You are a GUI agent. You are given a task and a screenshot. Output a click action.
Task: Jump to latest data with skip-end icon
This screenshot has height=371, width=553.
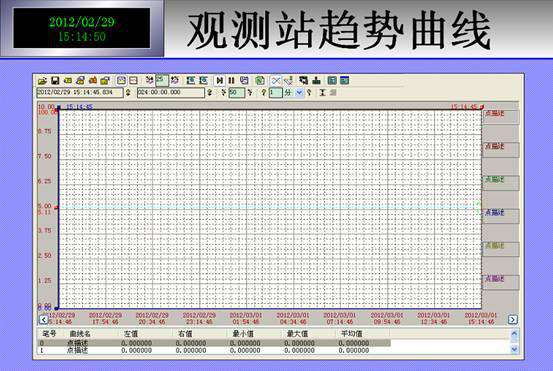click(x=220, y=81)
